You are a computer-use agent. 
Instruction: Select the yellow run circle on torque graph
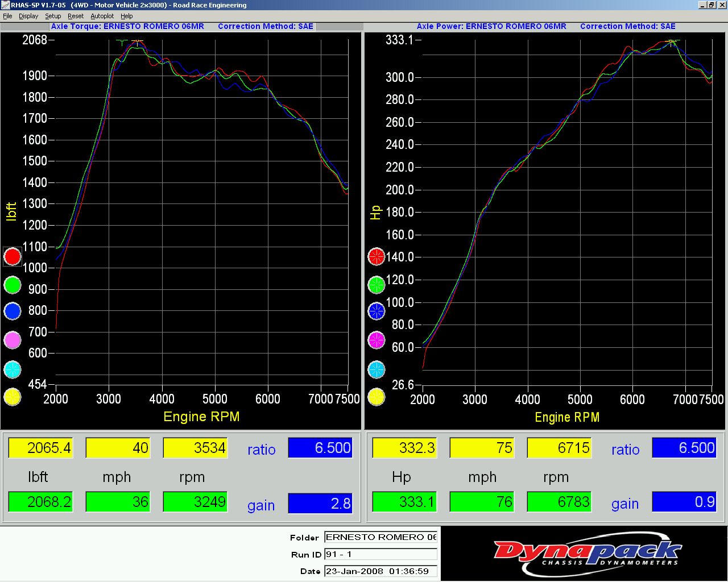tap(13, 397)
